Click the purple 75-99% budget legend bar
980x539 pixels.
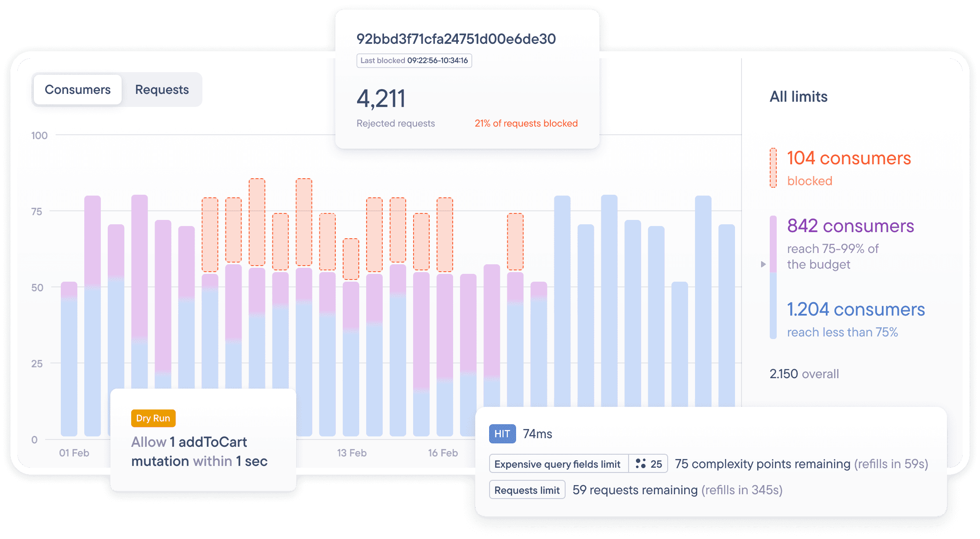[x=773, y=243]
